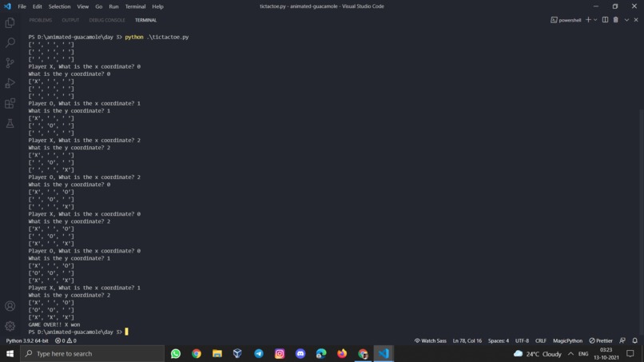Open Google Chrome from the taskbar
The height and width of the screenshot is (362, 644).
pyautogui.click(x=197, y=353)
